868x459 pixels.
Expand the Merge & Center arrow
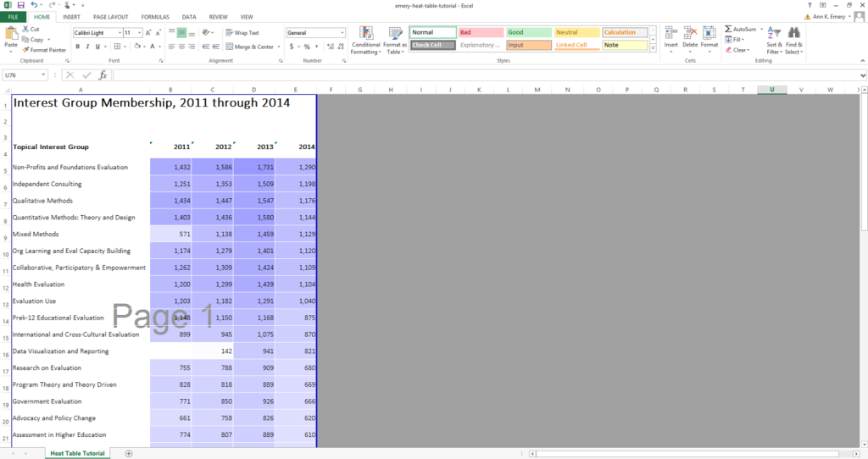point(278,47)
